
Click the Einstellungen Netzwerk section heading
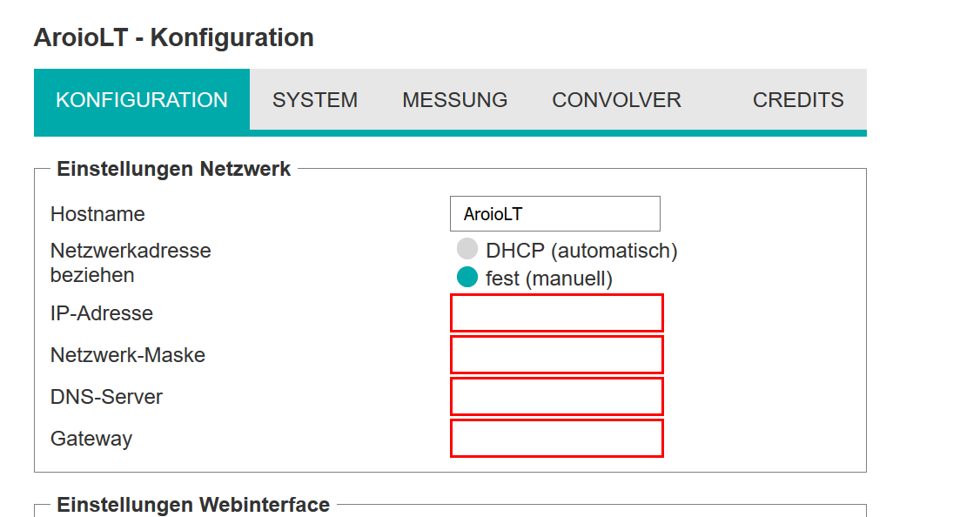[174, 169]
